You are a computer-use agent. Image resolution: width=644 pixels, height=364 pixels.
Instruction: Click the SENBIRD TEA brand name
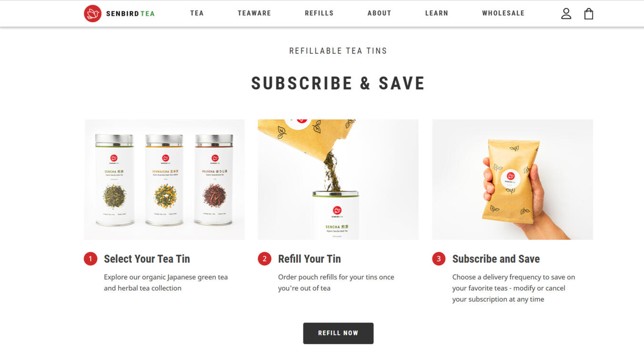coord(130,14)
